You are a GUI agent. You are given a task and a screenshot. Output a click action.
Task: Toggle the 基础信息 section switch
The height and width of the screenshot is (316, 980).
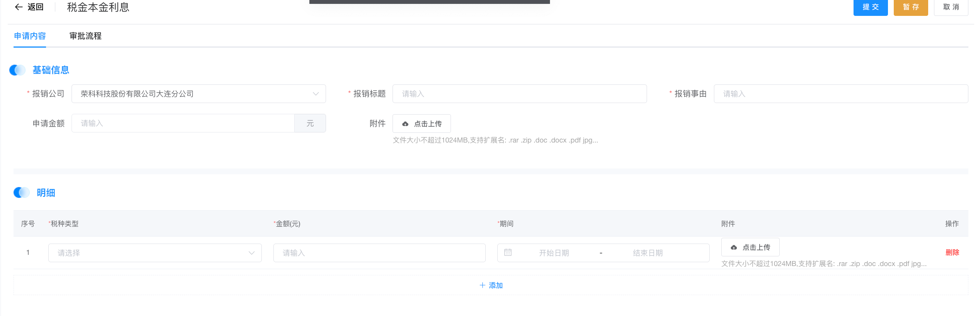17,70
